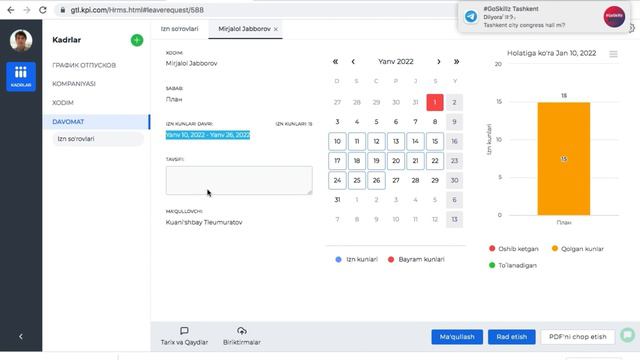This screenshot has height=360, width=640.
Task: Click the green plus add button
Action: coord(137,40)
